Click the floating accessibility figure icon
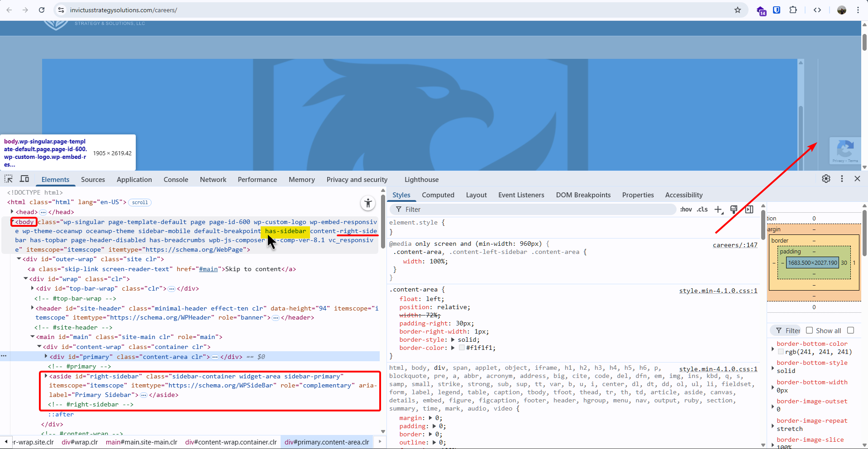Viewport: 868px width, 449px height. click(x=368, y=203)
